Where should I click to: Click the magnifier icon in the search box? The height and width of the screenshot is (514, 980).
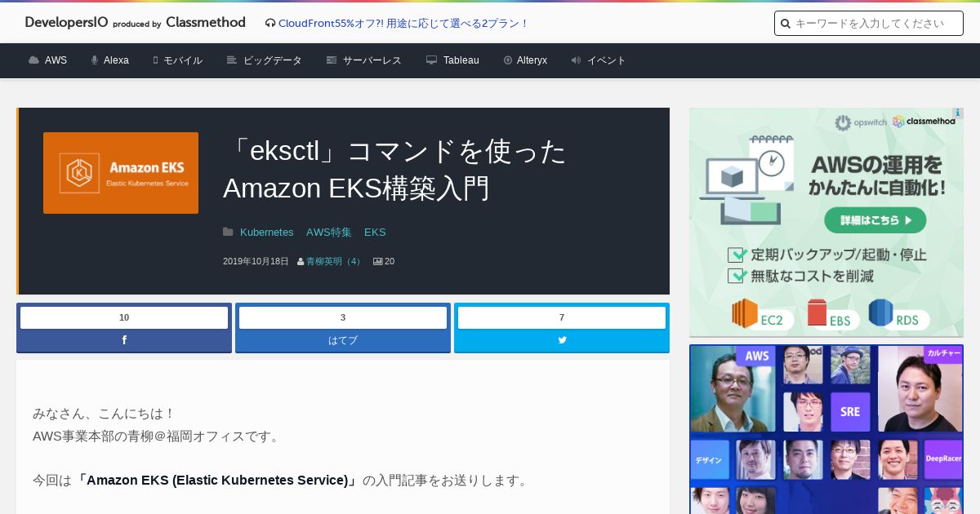pos(786,24)
